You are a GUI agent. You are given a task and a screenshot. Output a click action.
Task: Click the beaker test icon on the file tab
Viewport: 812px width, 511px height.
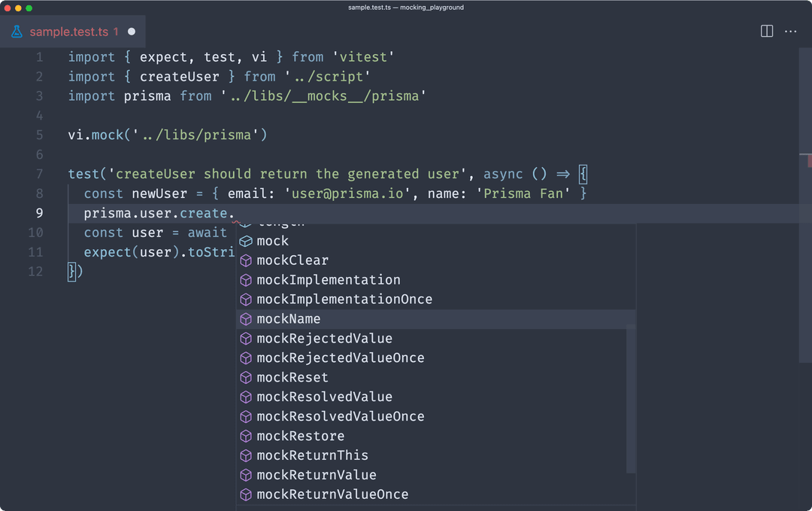tap(17, 32)
